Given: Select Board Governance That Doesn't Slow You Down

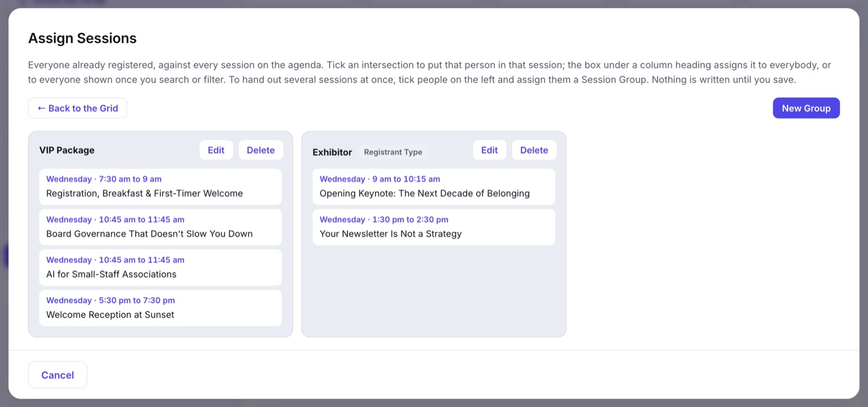Looking at the screenshot, I should pos(161,227).
